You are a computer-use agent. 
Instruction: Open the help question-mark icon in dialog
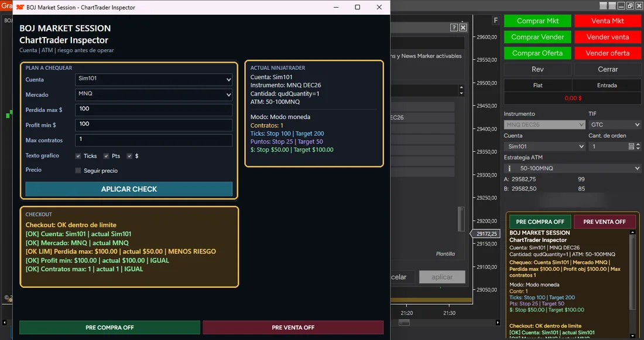[454, 27]
